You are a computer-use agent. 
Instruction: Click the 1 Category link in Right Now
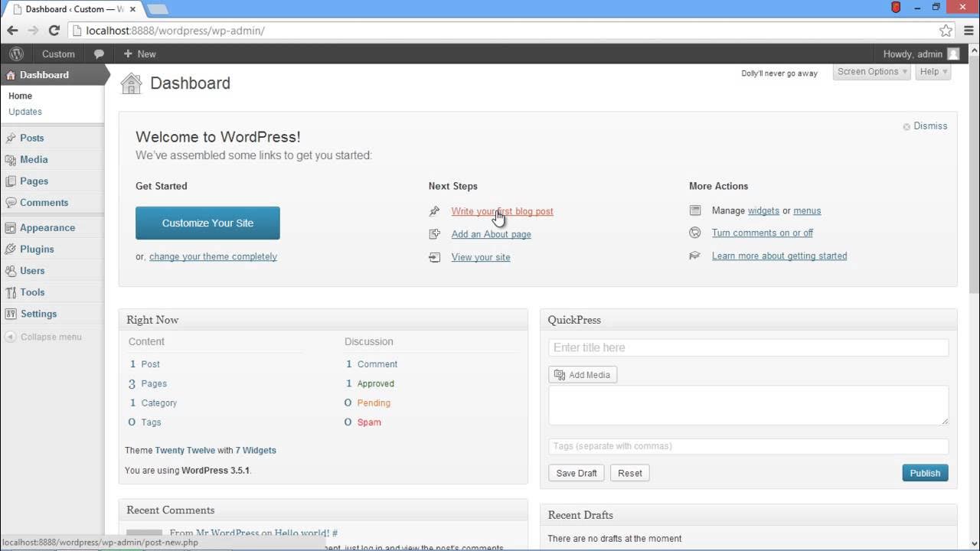(x=153, y=403)
